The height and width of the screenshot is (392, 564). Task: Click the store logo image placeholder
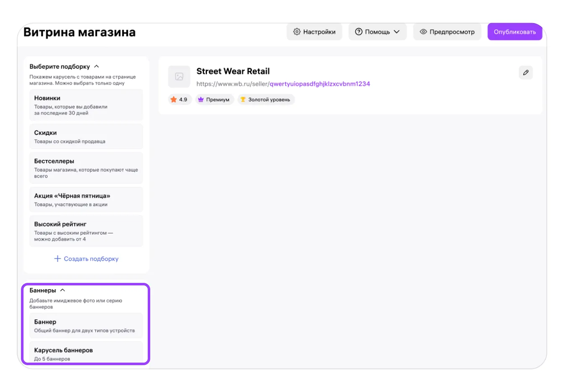(x=179, y=77)
